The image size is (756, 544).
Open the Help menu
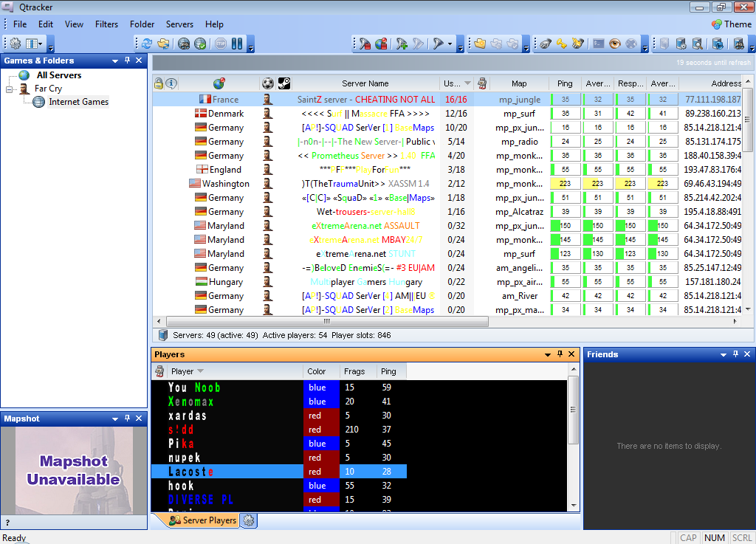[214, 24]
